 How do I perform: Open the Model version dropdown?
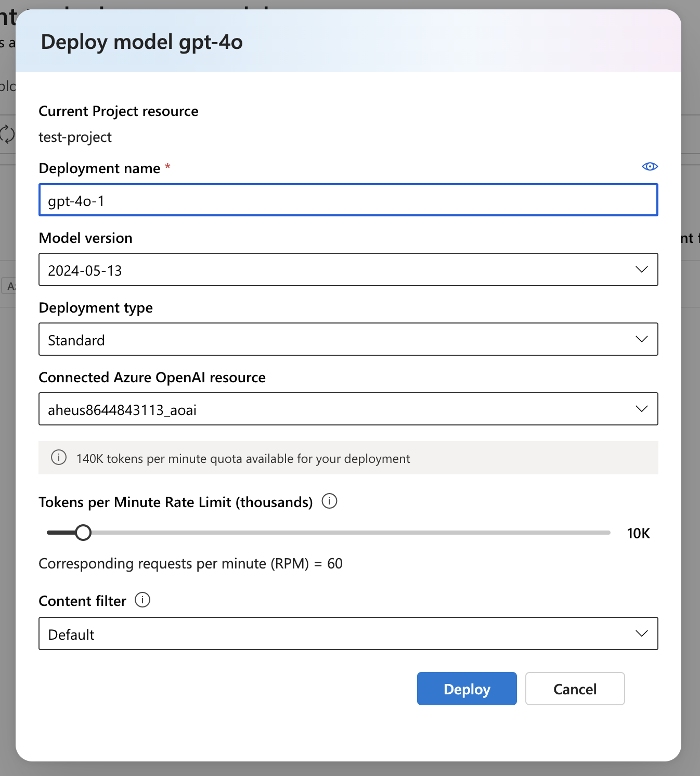point(348,269)
